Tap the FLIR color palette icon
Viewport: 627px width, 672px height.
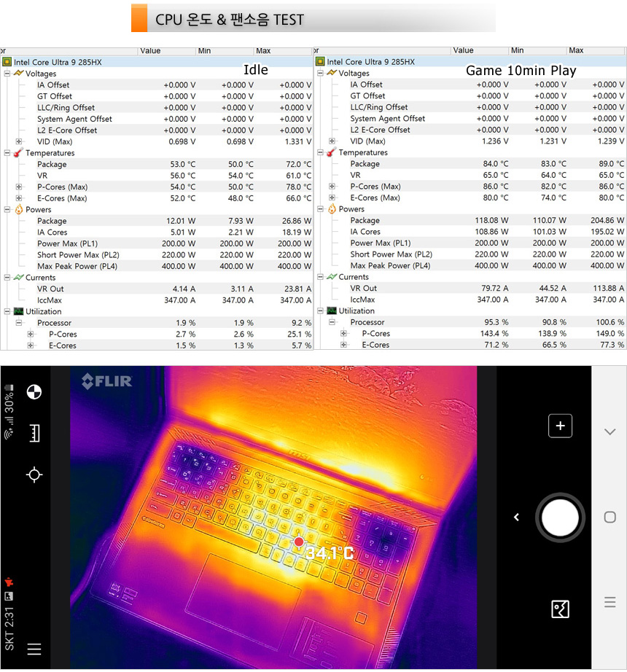click(x=34, y=392)
